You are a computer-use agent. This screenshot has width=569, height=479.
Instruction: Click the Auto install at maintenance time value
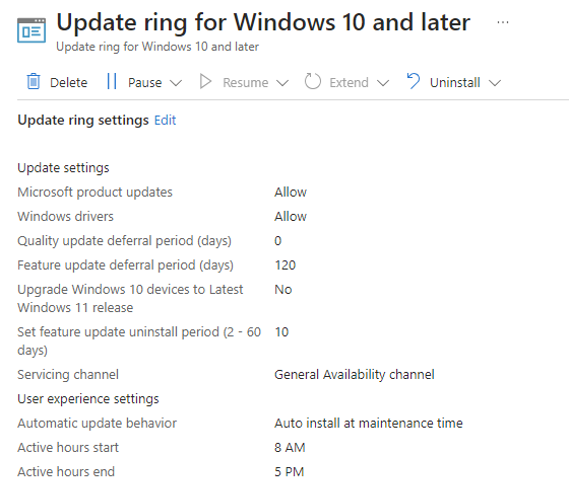(368, 423)
